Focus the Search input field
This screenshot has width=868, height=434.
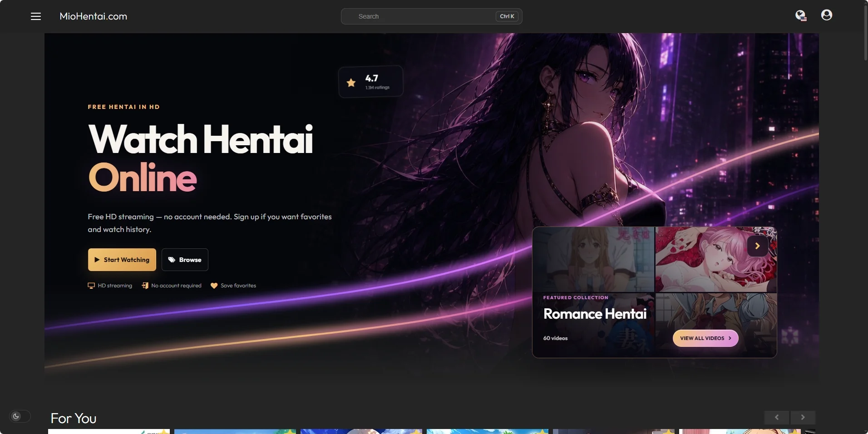click(431, 16)
